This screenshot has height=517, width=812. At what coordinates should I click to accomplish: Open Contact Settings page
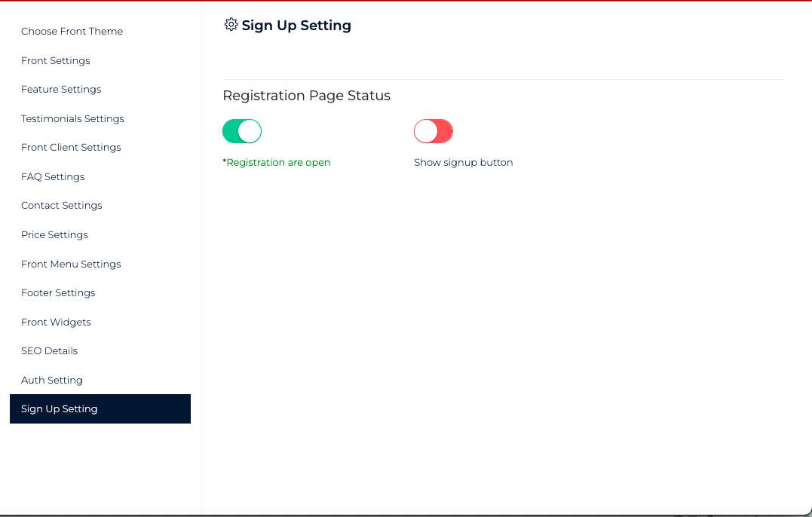(x=62, y=206)
